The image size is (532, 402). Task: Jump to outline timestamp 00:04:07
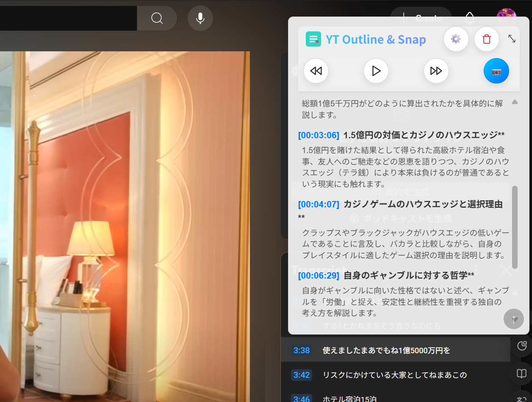pos(319,204)
